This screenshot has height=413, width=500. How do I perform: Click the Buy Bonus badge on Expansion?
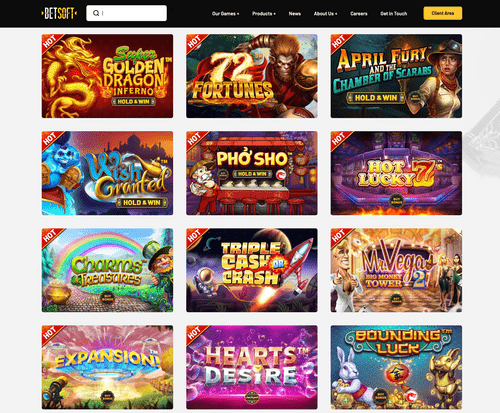click(107, 396)
